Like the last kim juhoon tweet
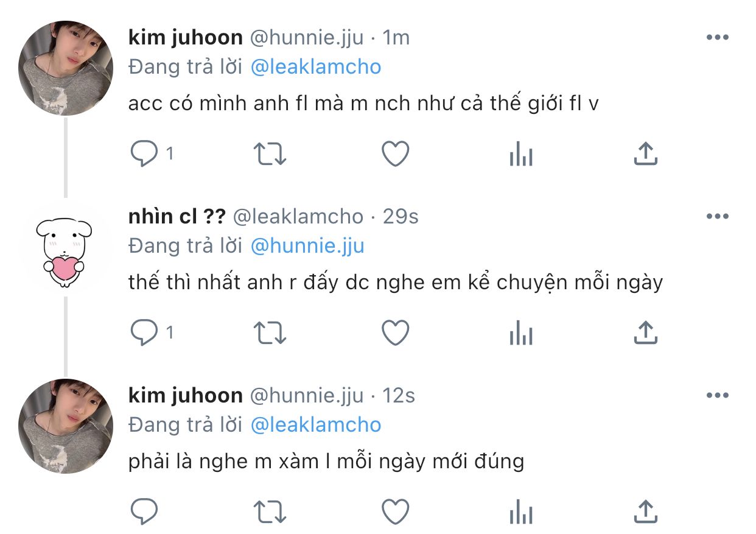 [395, 511]
